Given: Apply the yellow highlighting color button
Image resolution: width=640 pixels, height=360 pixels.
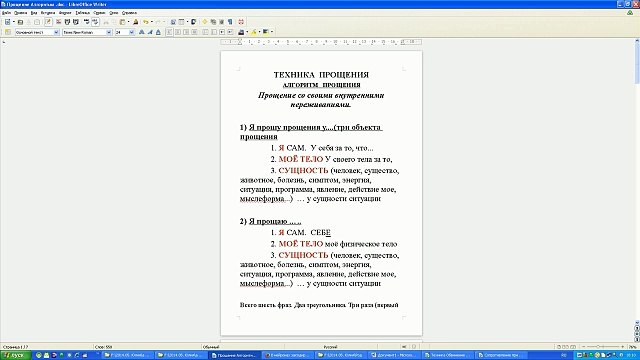Looking at the screenshot, I should (253, 32).
